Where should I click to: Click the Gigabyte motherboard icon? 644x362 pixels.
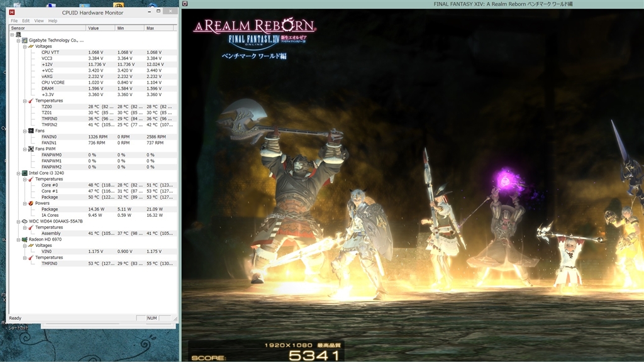coord(25,40)
